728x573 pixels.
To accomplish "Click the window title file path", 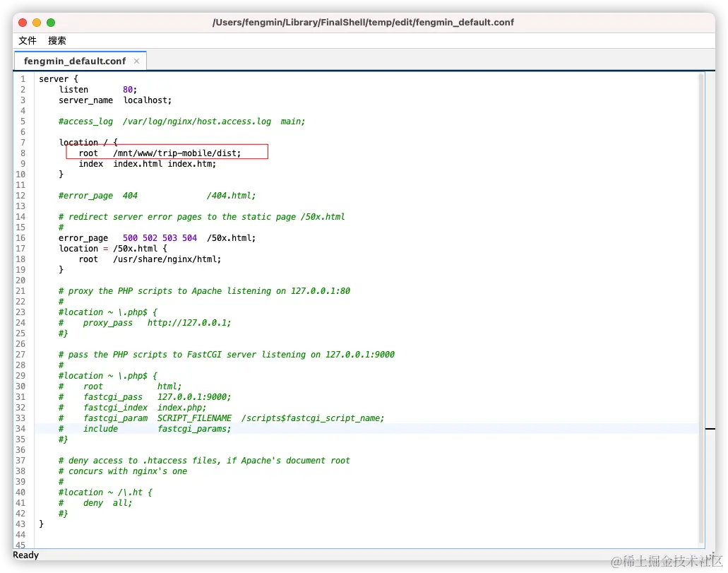I will [363, 23].
